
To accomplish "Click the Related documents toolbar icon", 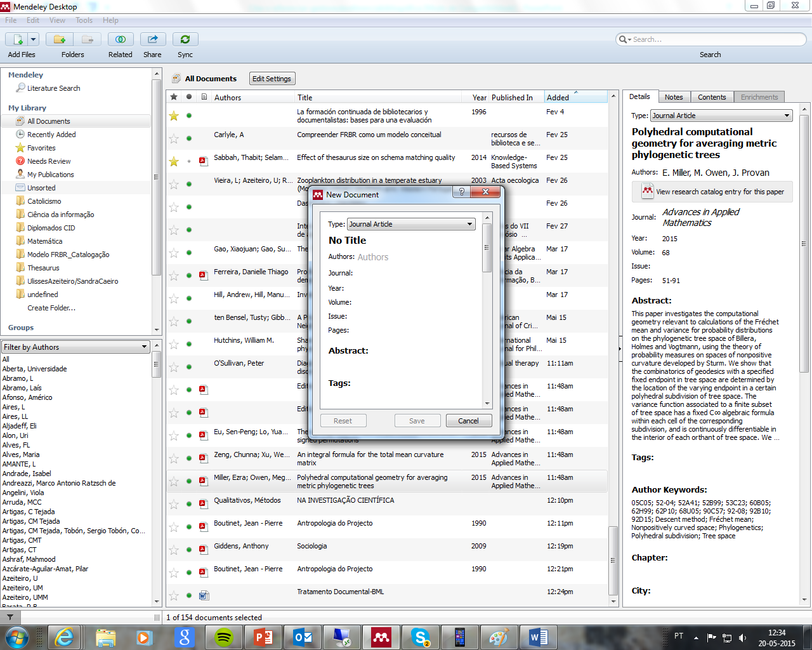I will [x=121, y=39].
